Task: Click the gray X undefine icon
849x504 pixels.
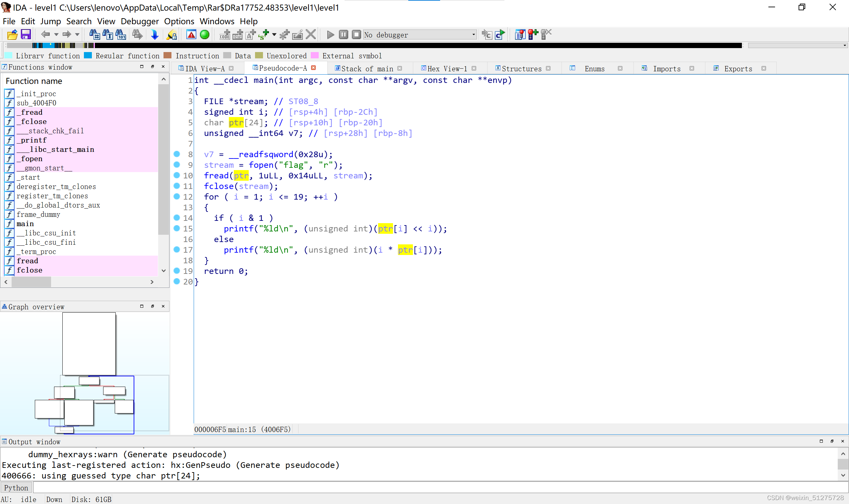Action: click(311, 34)
